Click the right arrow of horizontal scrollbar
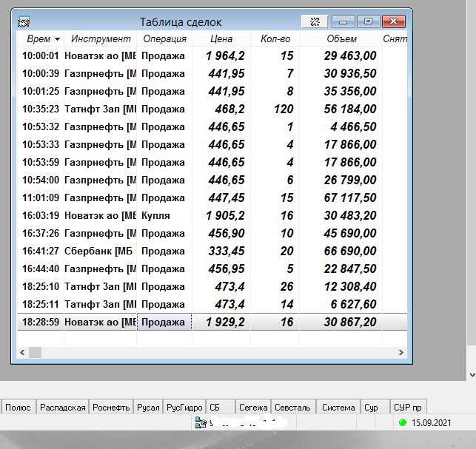476x449 pixels. pos(401,352)
